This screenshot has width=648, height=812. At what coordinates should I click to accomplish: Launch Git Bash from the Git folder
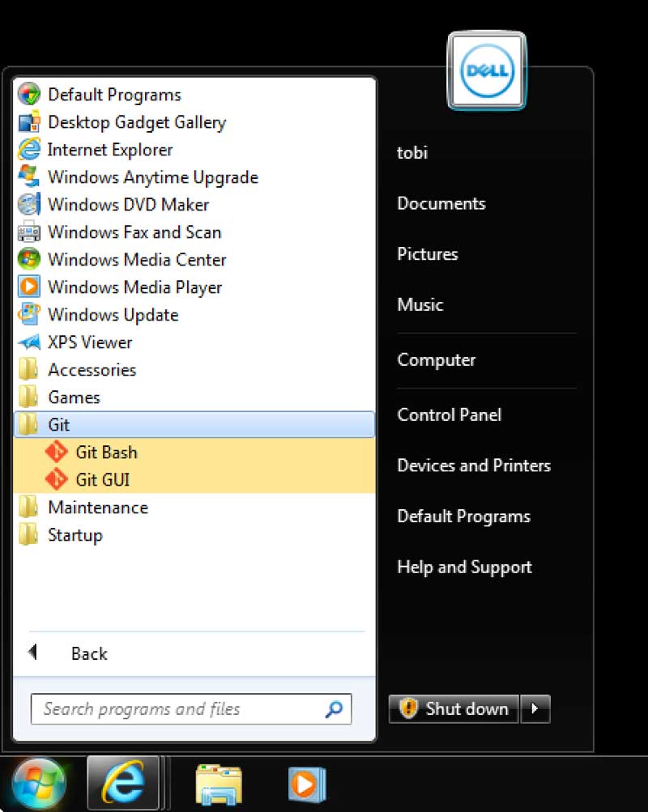pyautogui.click(x=105, y=453)
